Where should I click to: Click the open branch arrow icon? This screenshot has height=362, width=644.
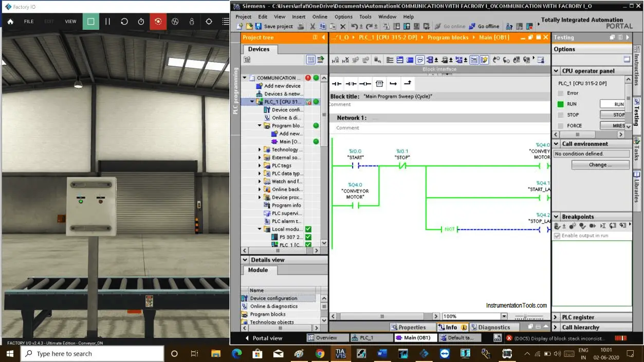[393, 83]
